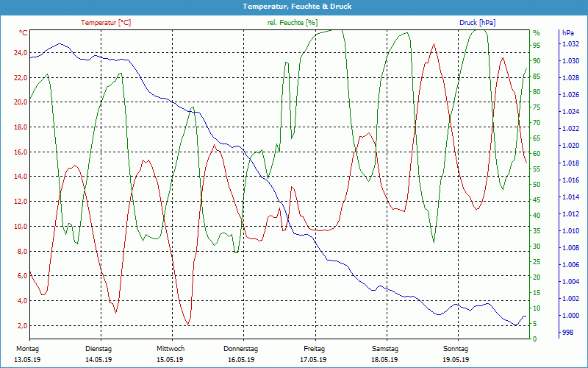Click '10,0' on the temperature axis

pos(21,227)
